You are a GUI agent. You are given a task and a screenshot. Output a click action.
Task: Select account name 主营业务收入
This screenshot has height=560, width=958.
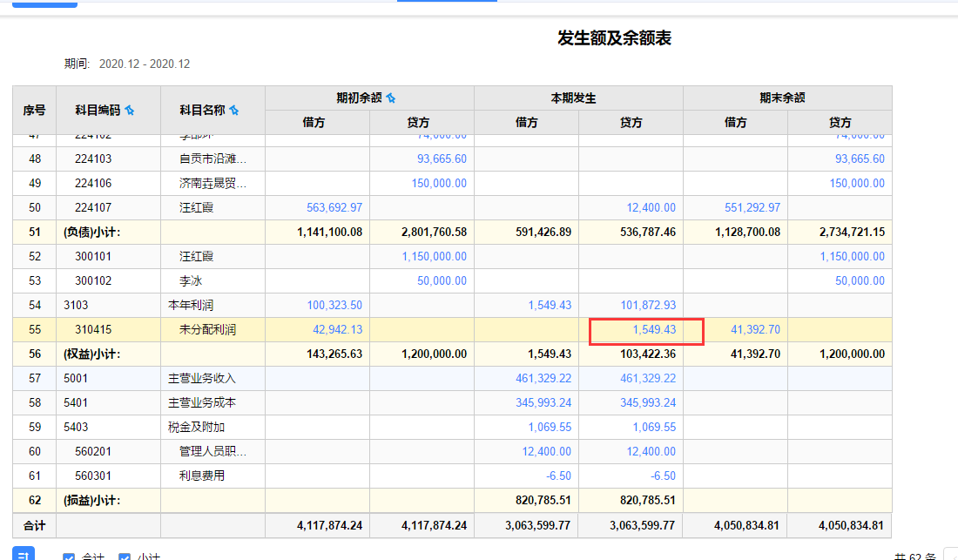(202, 379)
